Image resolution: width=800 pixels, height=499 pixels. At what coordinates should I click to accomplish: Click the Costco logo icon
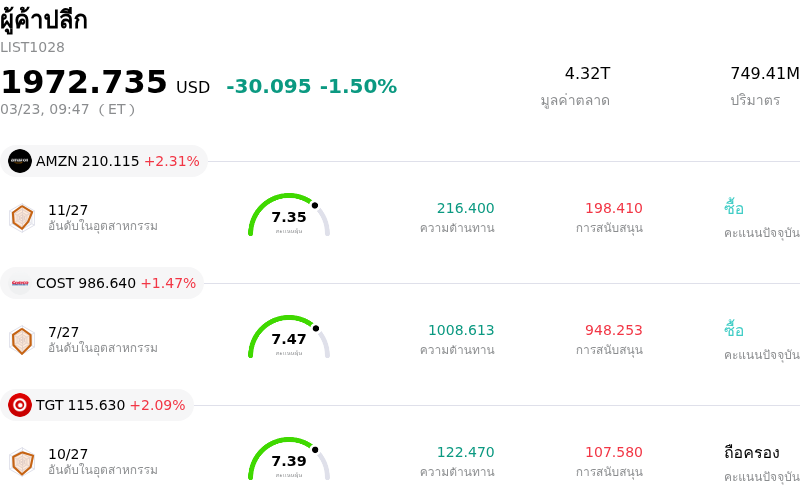20,283
